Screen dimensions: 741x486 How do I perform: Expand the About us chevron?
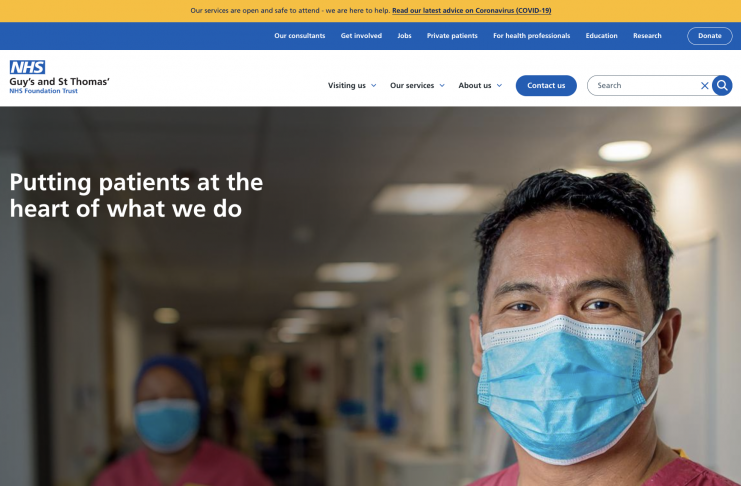point(499,86)
